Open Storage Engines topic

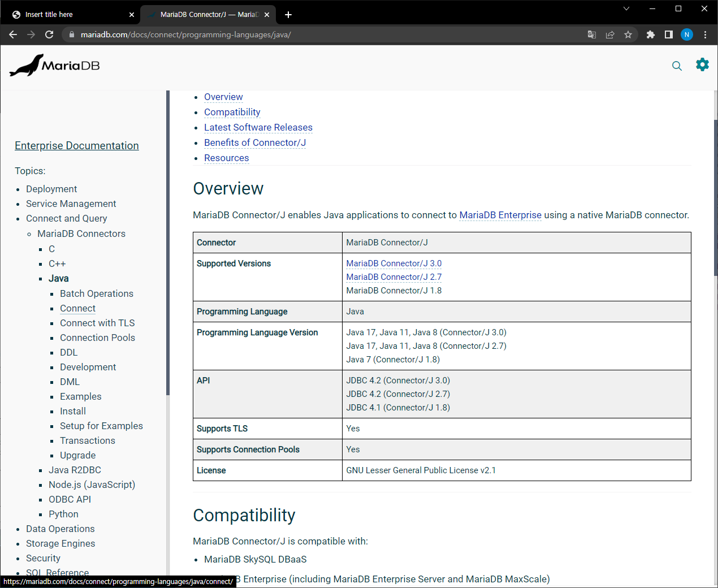pyautogui.click(x=60, y=543)
